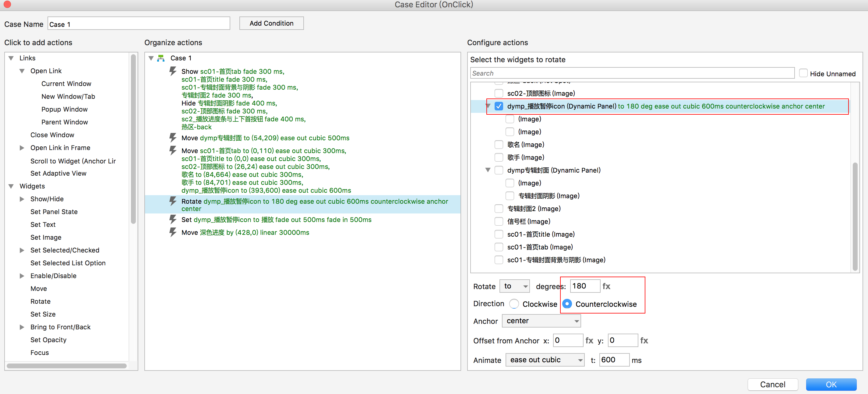868x394 pixels.
Task: Select the Set Opacity action
Action: click(x=48, y=340)
